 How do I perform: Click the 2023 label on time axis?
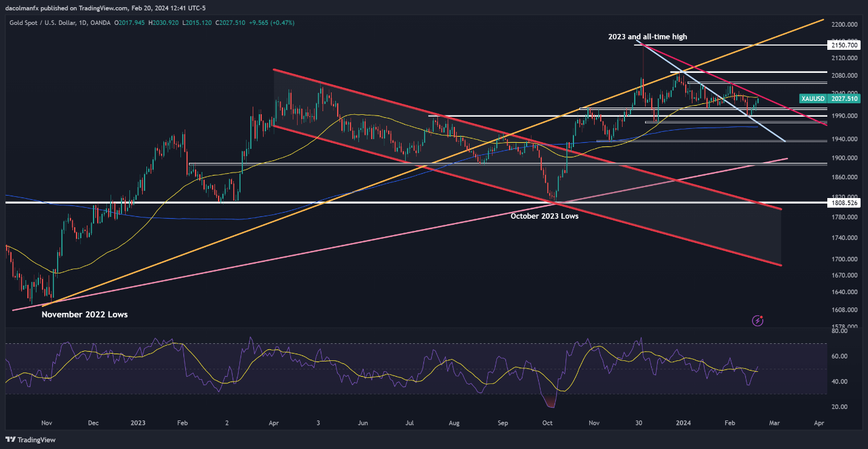coord(137,423)
